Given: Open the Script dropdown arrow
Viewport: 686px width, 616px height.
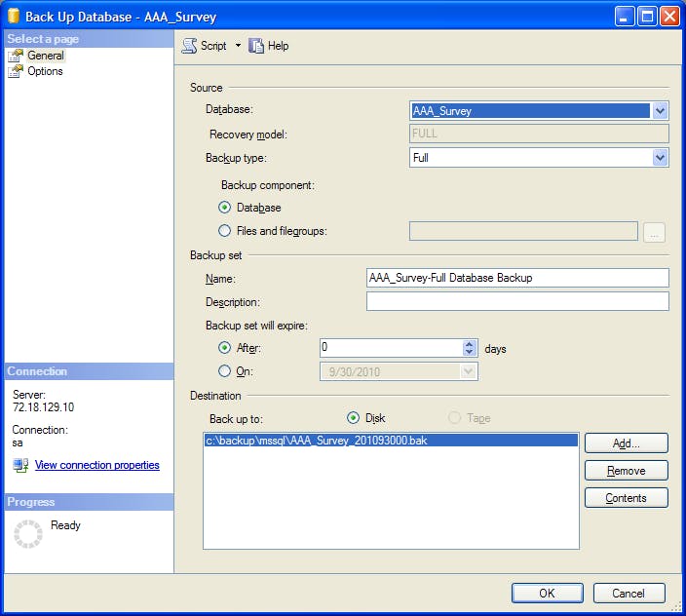Looking at the screenshot, I should (238, 45).
